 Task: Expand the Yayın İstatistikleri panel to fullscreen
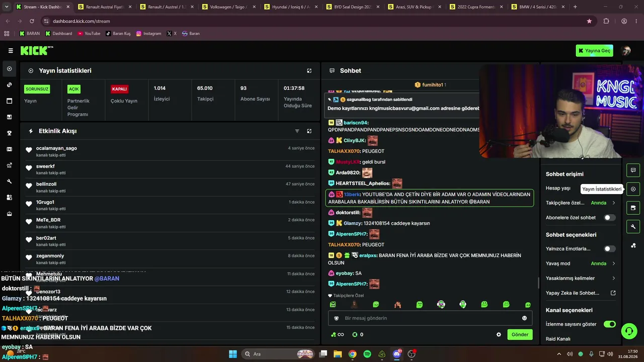pos(309,71)
